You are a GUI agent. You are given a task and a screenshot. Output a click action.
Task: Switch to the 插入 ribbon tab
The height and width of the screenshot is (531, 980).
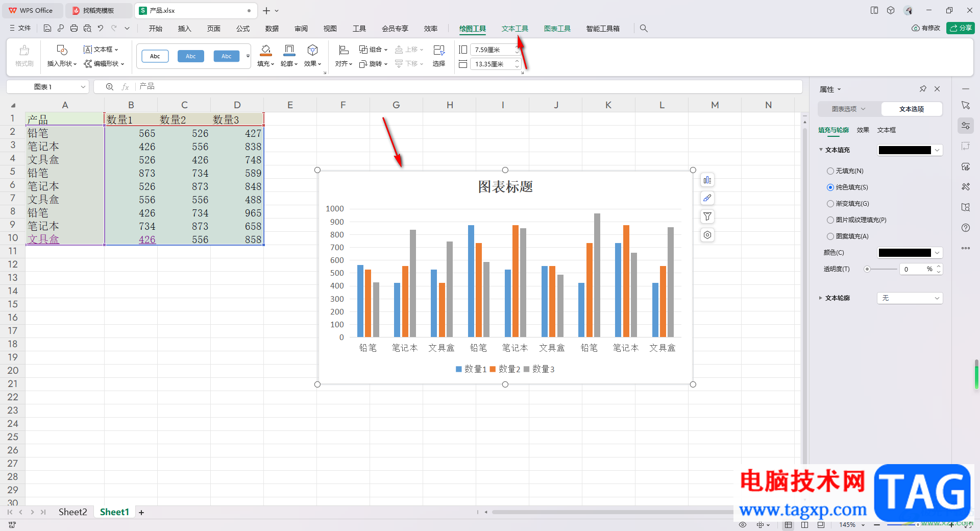184,29
